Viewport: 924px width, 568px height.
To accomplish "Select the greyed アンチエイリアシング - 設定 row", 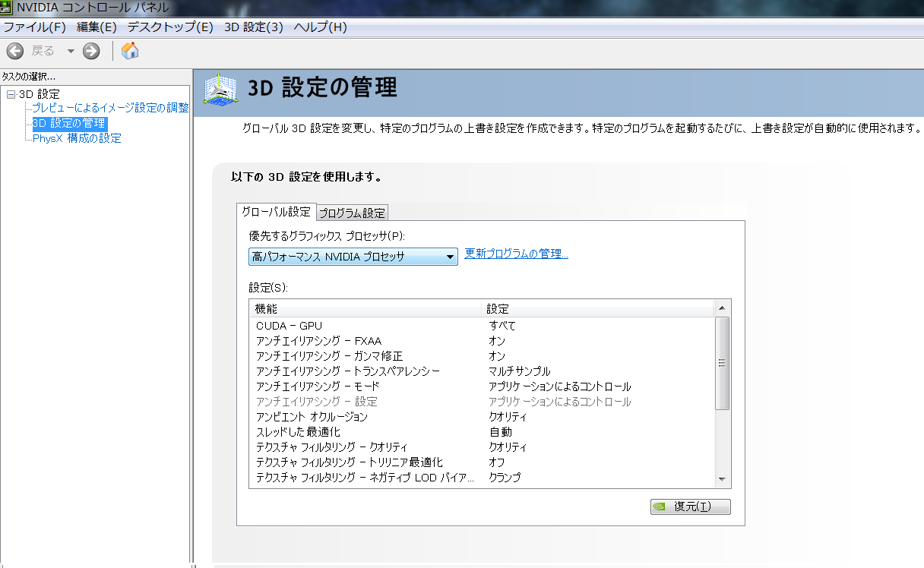I will click(x=483, y=402).
